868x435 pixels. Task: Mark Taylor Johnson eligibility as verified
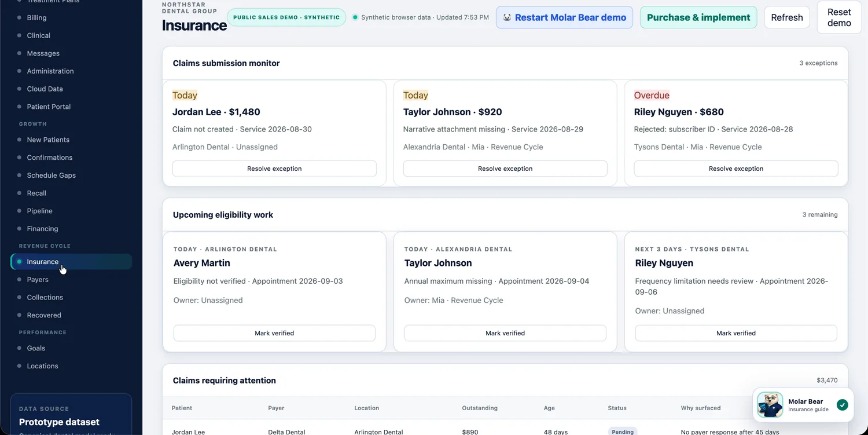(x=505, y=333)
